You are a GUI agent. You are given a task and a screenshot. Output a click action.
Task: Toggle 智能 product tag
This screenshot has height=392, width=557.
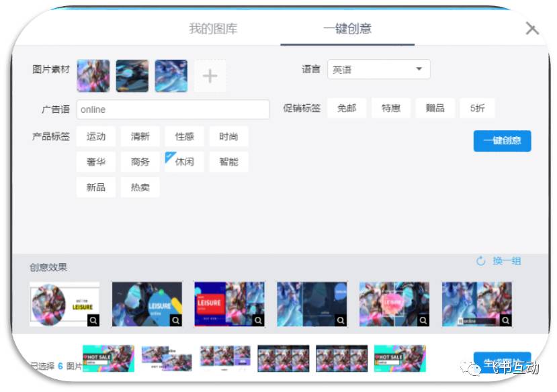tap(228, 162)
